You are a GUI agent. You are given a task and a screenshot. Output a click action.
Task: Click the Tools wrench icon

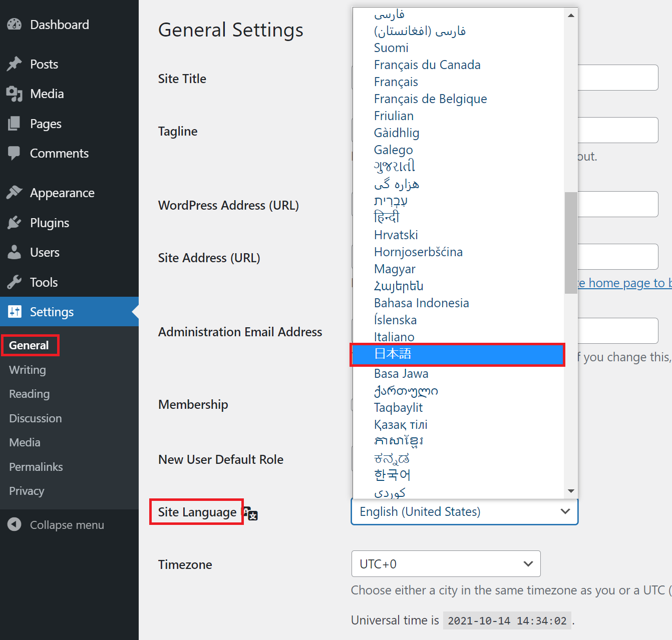[x=15, y=282]
